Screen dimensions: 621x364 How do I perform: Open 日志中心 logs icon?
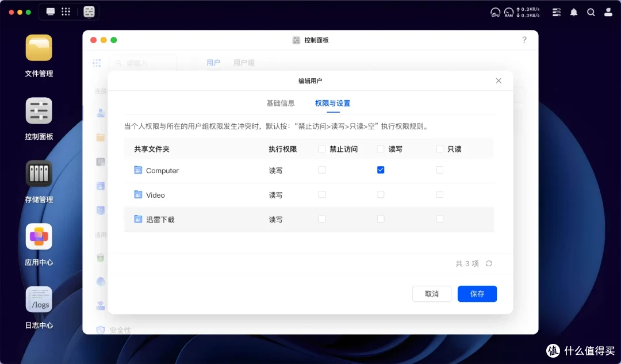pyautogui.click(x=39, y=300)
